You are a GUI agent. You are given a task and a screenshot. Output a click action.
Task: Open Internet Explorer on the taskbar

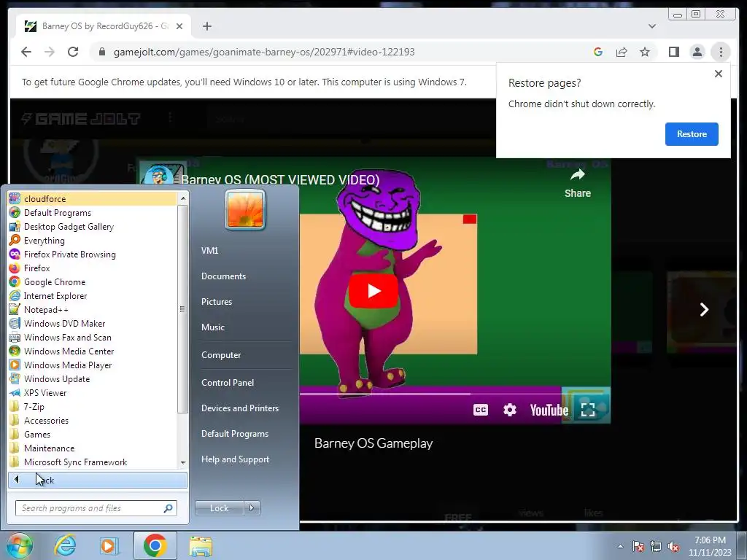pos(65,545)
